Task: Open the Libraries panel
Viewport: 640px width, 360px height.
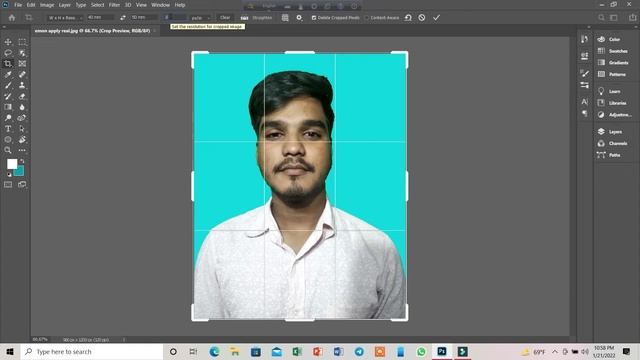Action: coord(612,103)
